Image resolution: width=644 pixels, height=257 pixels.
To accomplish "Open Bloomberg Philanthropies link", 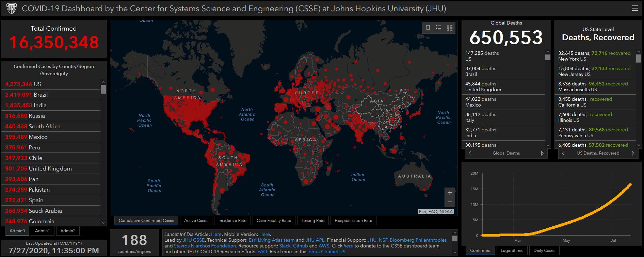I will coord(418,240).
